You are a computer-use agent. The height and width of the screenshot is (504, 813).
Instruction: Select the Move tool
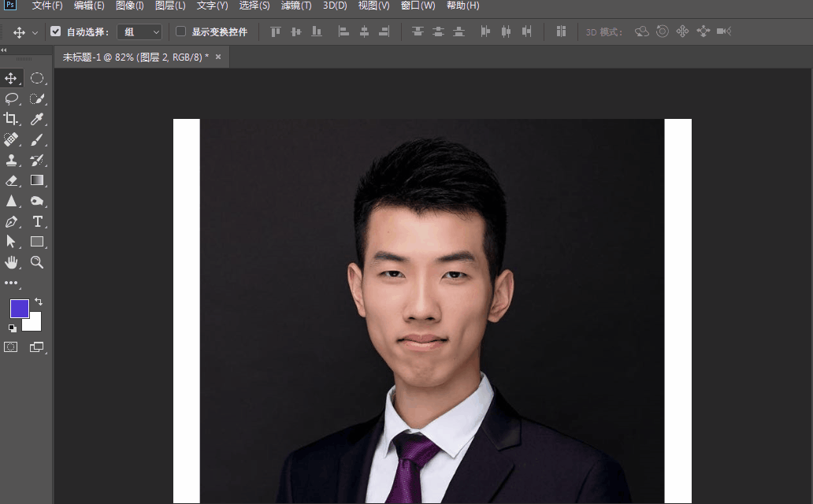coord(11,78)
